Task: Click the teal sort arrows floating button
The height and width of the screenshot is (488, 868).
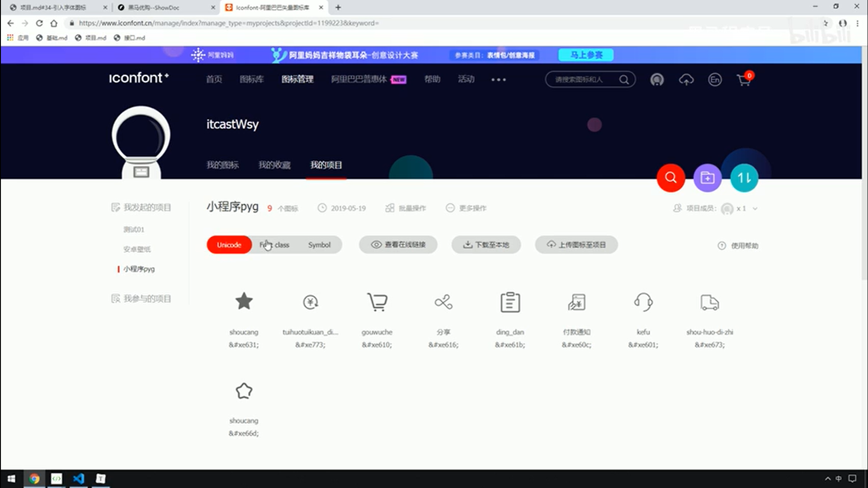Action: [744, 178]
